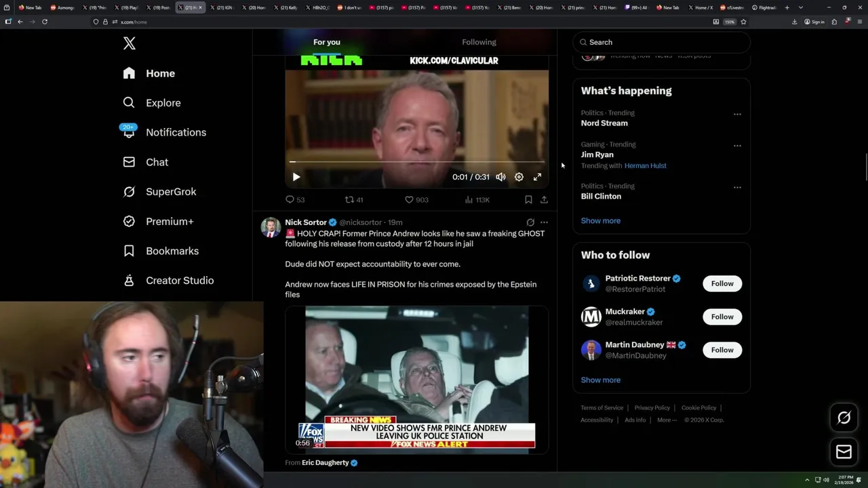868x488 pixels.
Task: Open Eric Daugherty's profile link
Action: click(x=325, y=463)
